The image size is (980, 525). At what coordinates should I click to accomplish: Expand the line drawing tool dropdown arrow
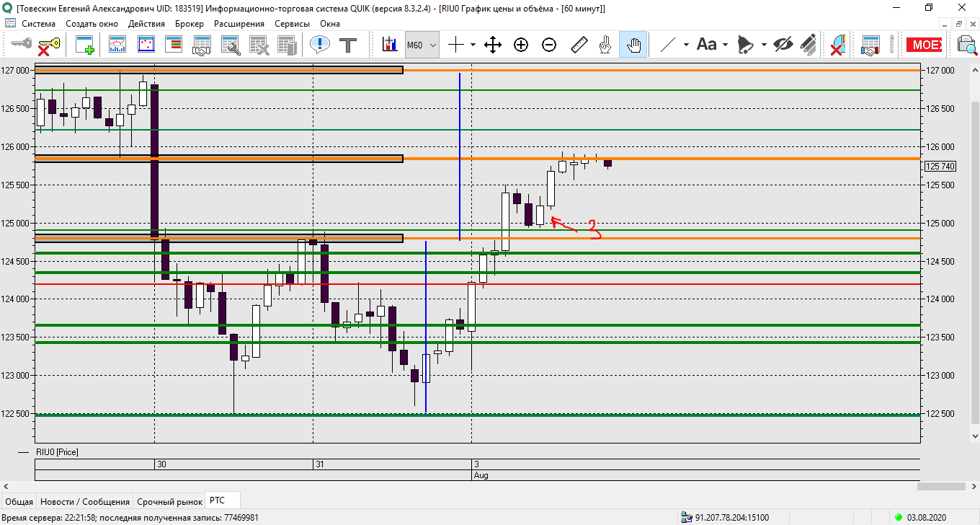coord(686,45)
